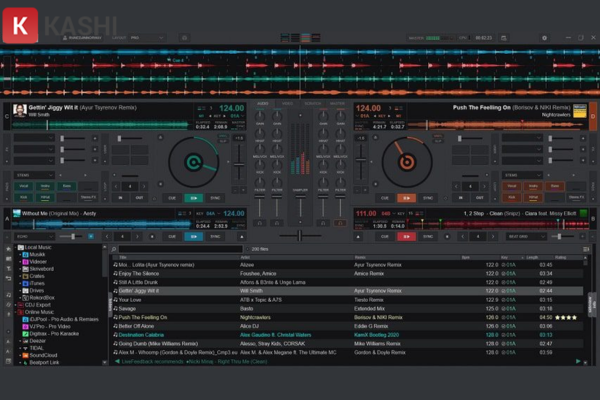Open the STEMS pads dropdown on deck D
Image resolution: width=600 pixels, height=400 pixels.
pos(522,175)
